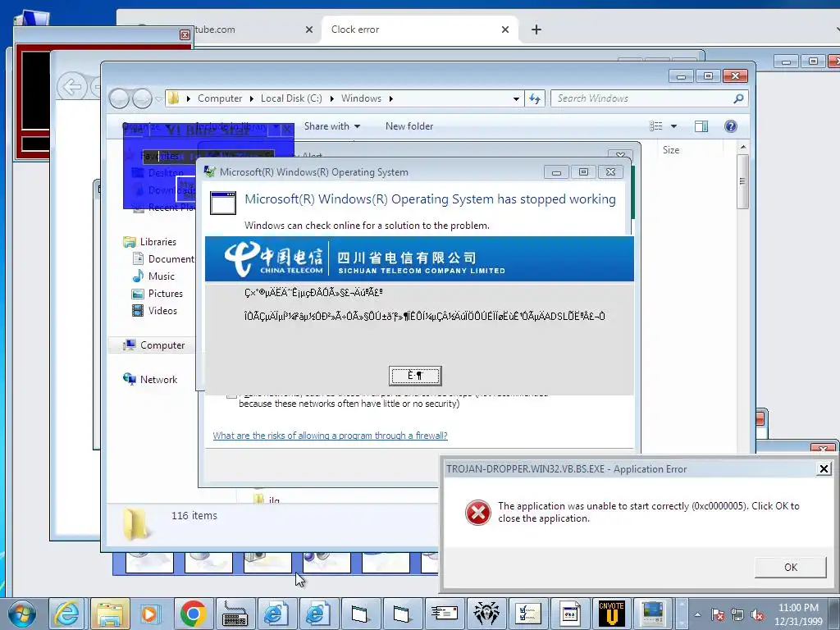
Task: Open Documents library in navigation pane
Action: (x=171, y=258)
